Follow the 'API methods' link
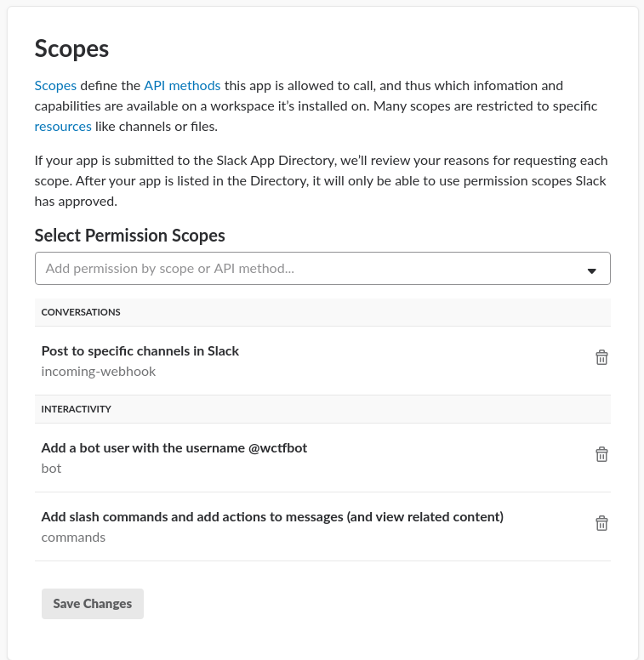Image resolution: width=644 pixels, height=660 pixels. tap(182, 86)
